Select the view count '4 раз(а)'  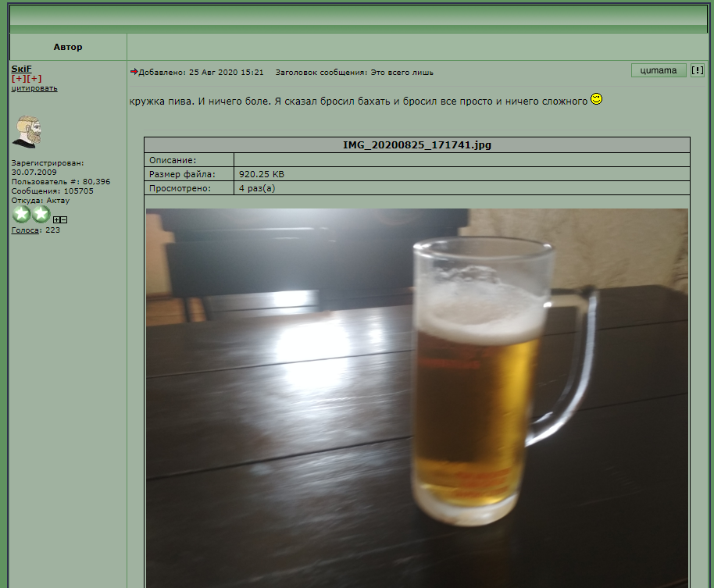coord(257,188)
